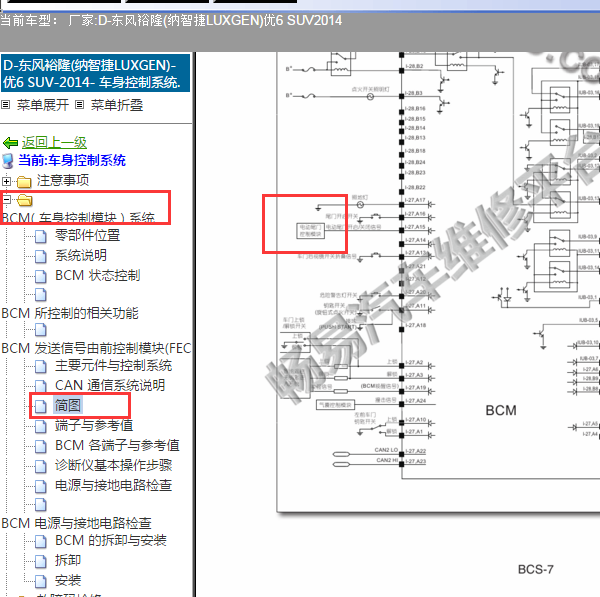Screen dimensions: 600x597
Task: Click 菜单折叠 to collapse all menus
Action: coord(117,105)
